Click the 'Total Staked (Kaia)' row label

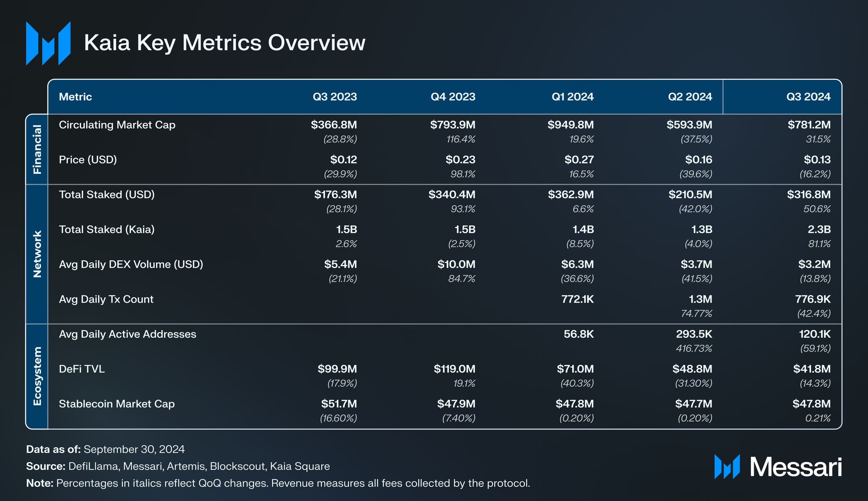click(x=107, y=230)
